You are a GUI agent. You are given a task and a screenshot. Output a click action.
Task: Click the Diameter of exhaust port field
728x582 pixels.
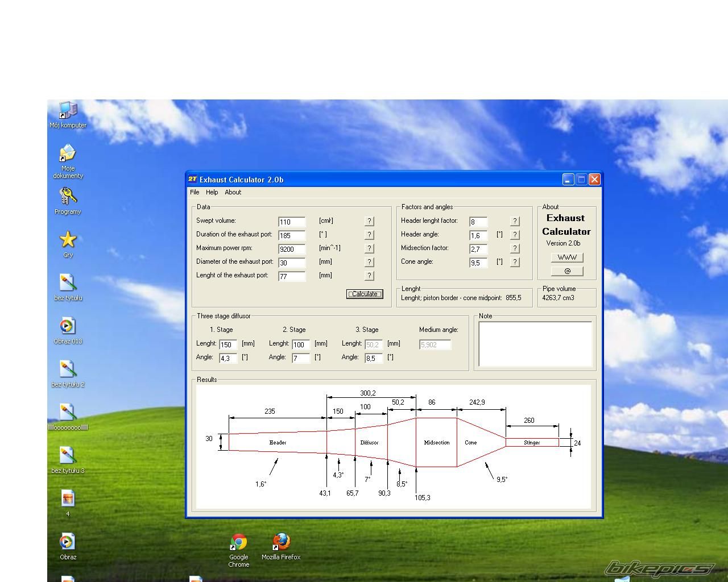(292, 263)
